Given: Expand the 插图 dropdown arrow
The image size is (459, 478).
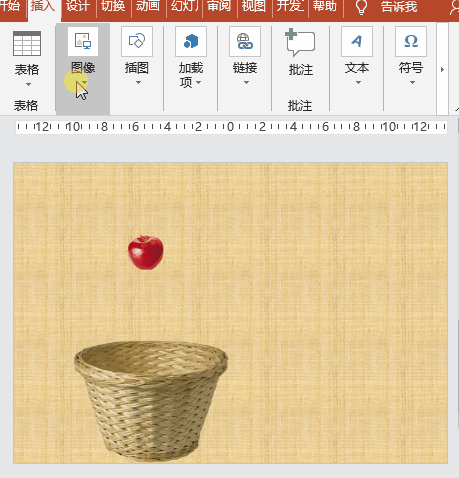Looking at the screenshot, I should [x=138, y=82].
